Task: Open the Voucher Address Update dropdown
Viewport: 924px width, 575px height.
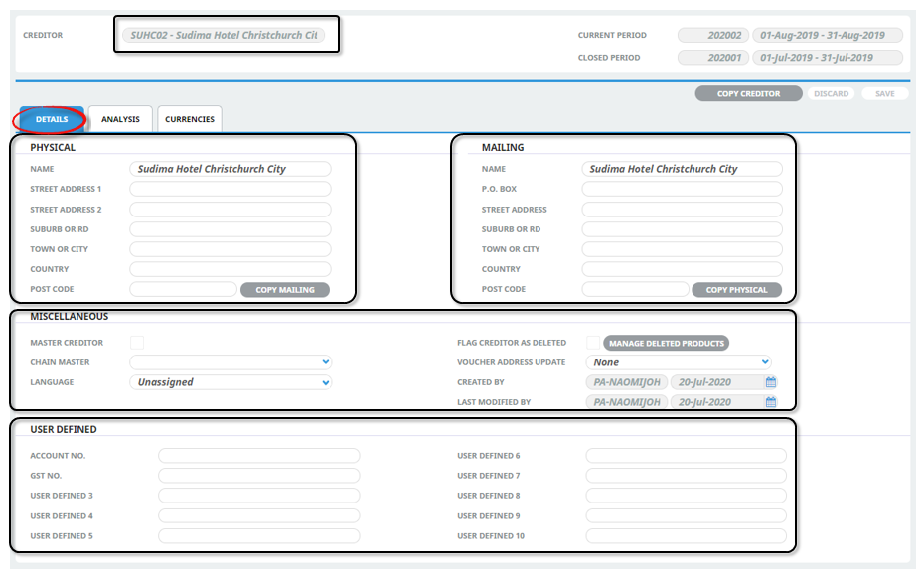Action: pyautogui.click(x=679, y=362)
